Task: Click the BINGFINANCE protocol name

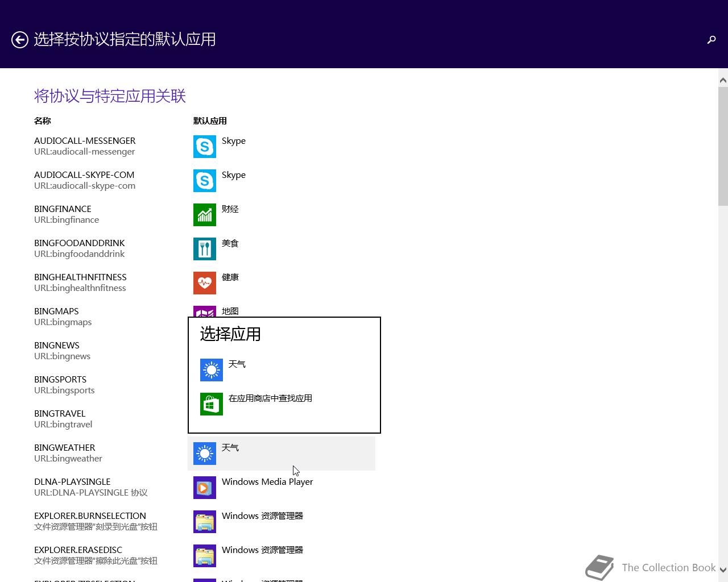Action: point(63,209)
